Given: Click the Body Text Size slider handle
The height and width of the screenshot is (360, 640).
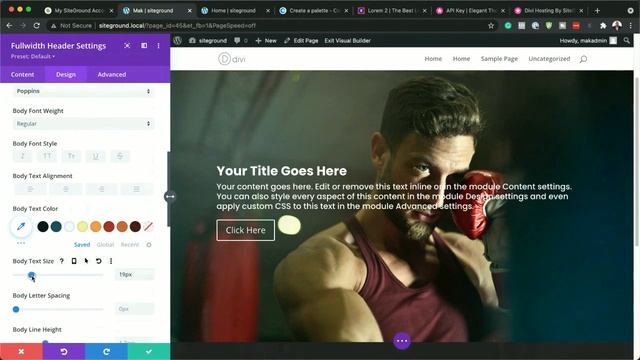Looking at the screenshot, I should coord(31,275).
